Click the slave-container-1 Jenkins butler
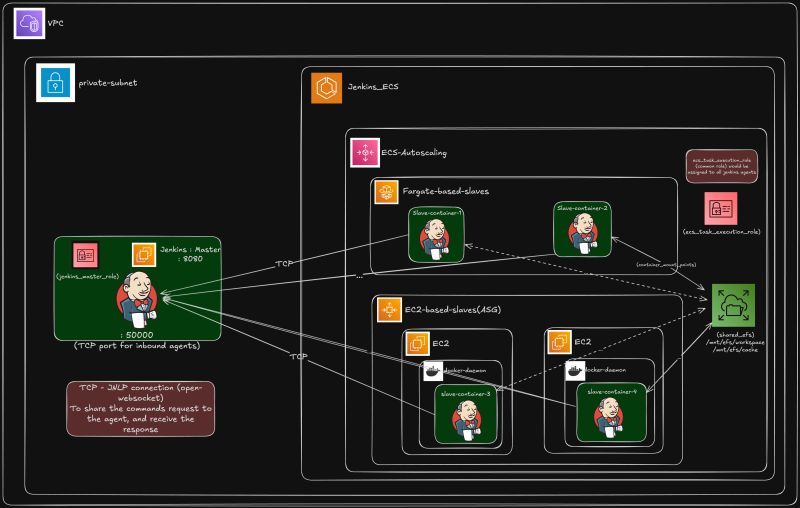 point(435,239)
